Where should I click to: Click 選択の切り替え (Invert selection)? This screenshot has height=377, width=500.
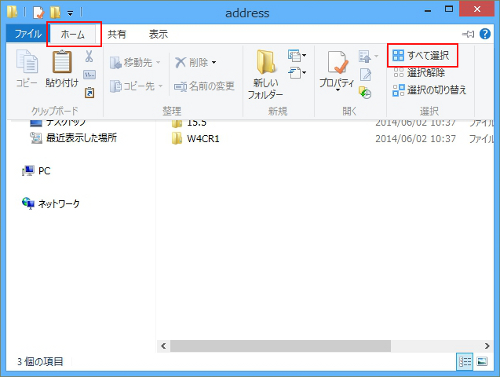429,90
